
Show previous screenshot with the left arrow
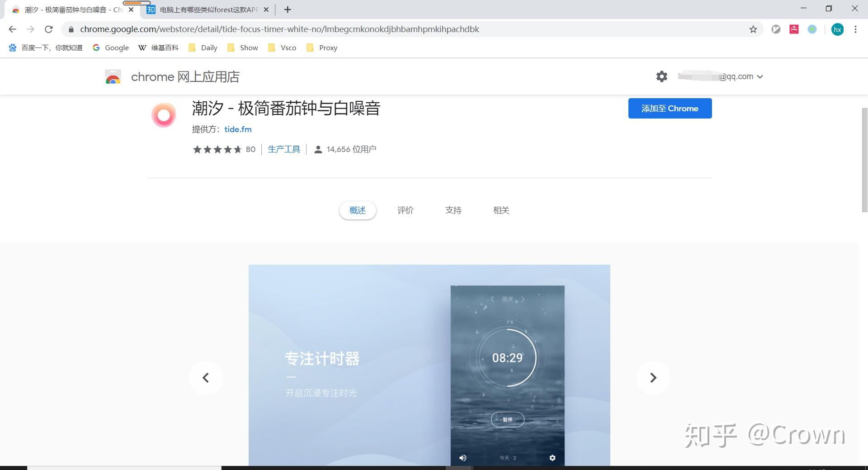coord(206,378)
